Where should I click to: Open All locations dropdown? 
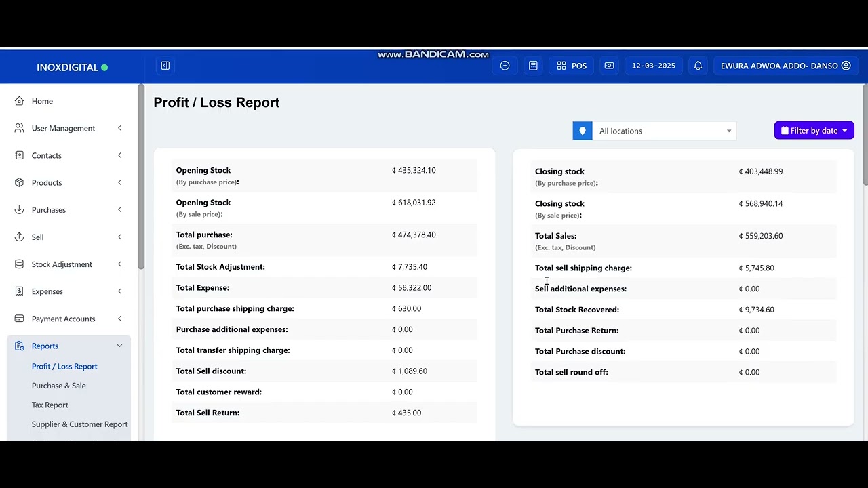click(x=664, y=131)
